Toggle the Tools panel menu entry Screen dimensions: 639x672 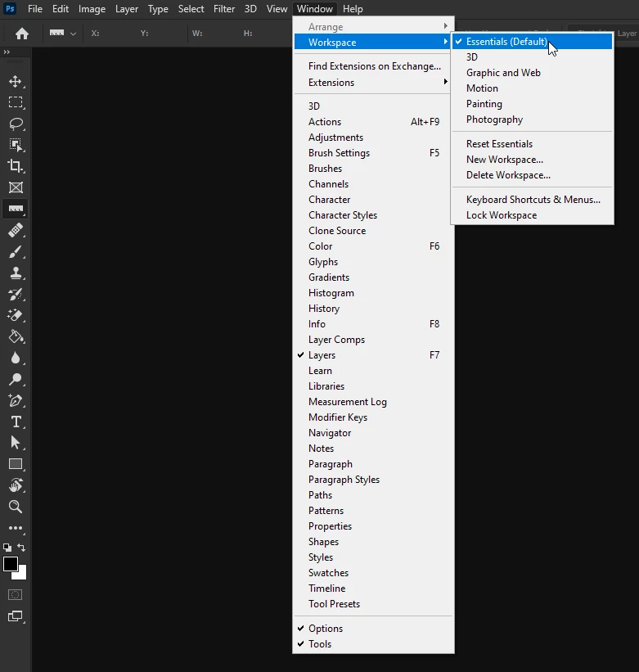373,643
